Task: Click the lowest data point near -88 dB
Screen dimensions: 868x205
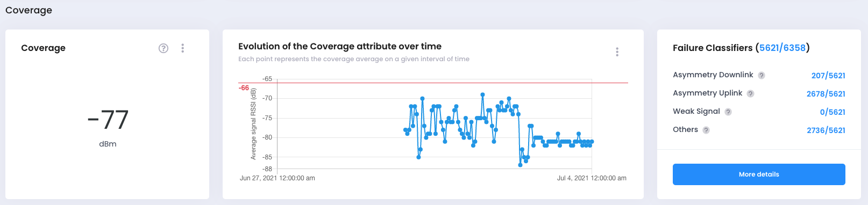Action: 520,165
